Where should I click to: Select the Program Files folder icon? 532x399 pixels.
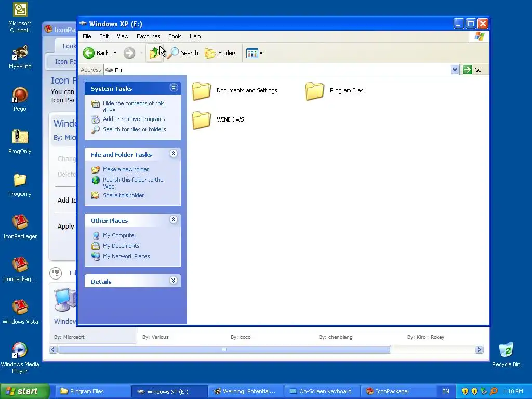tap(314, 91)
